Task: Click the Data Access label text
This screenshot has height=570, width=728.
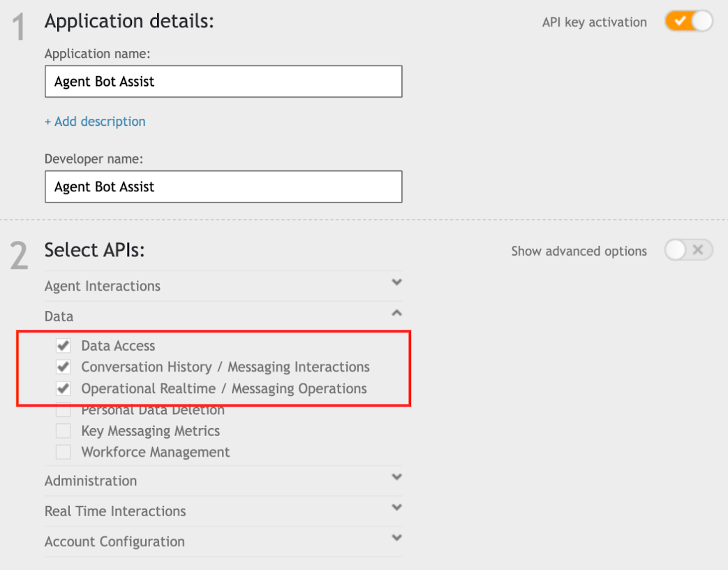Action: click(118, 346)
